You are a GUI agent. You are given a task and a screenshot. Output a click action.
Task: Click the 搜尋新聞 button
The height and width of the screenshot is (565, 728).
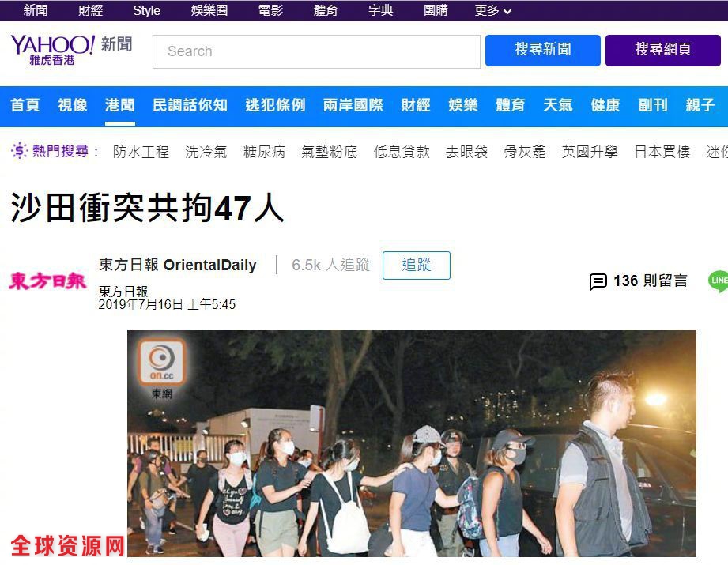click(x=543, y=50)
